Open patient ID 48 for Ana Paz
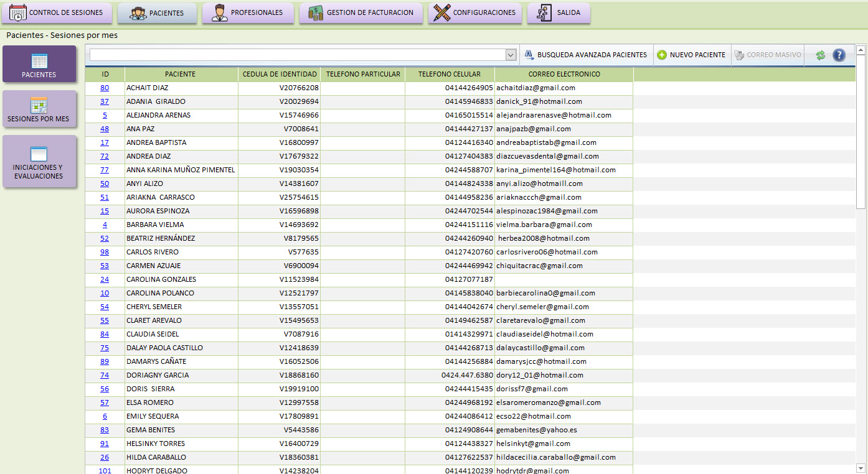 pos(105,129)
